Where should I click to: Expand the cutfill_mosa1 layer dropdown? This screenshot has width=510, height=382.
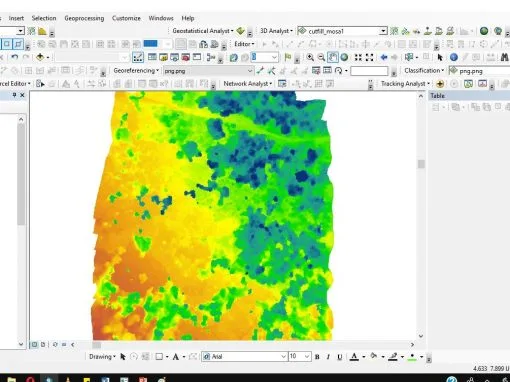click(383, 31)
